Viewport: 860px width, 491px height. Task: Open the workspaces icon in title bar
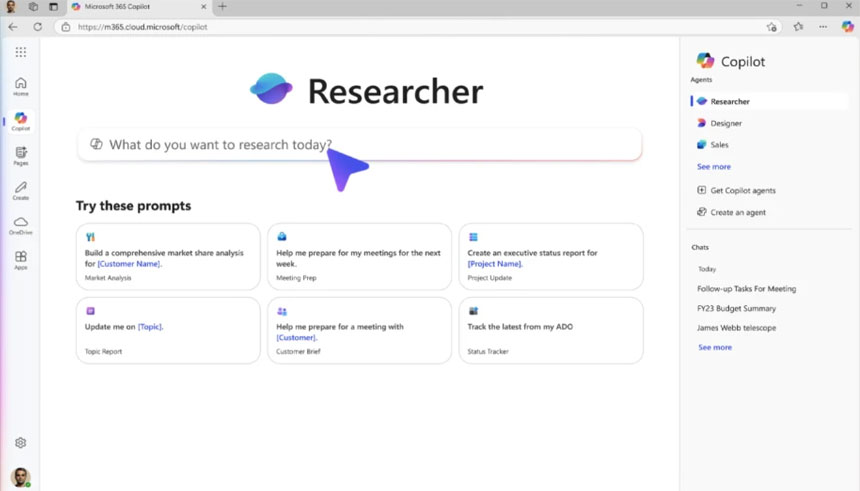pyautogui.click(x=33, y=7)
